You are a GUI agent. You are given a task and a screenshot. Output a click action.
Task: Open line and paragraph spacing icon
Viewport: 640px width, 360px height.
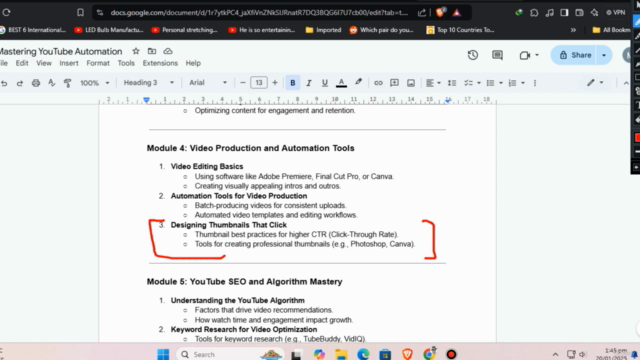[x=452, y=83]
